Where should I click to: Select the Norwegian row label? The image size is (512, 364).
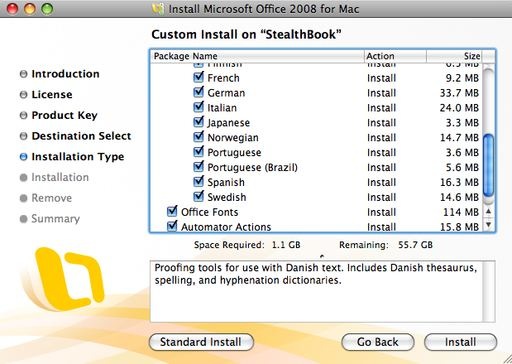[x=233, y=138]
